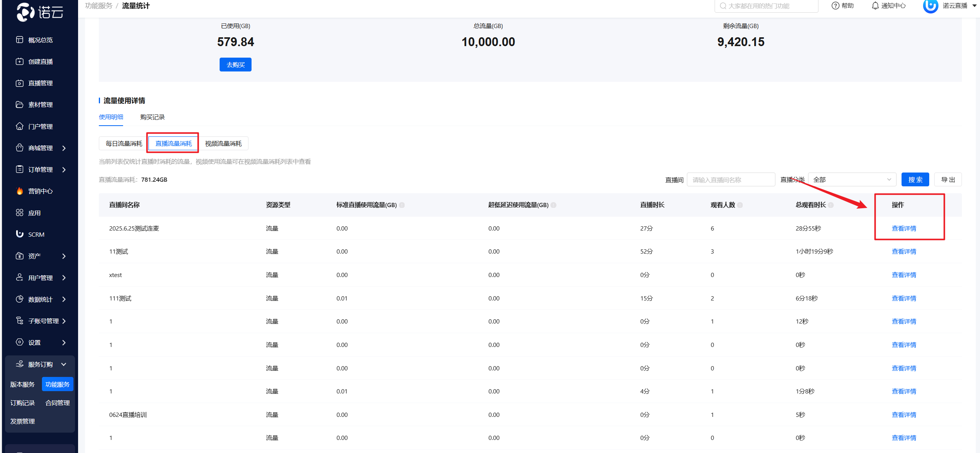
Task: Open the 订购记录 submenu item
Action: (23, 403)
